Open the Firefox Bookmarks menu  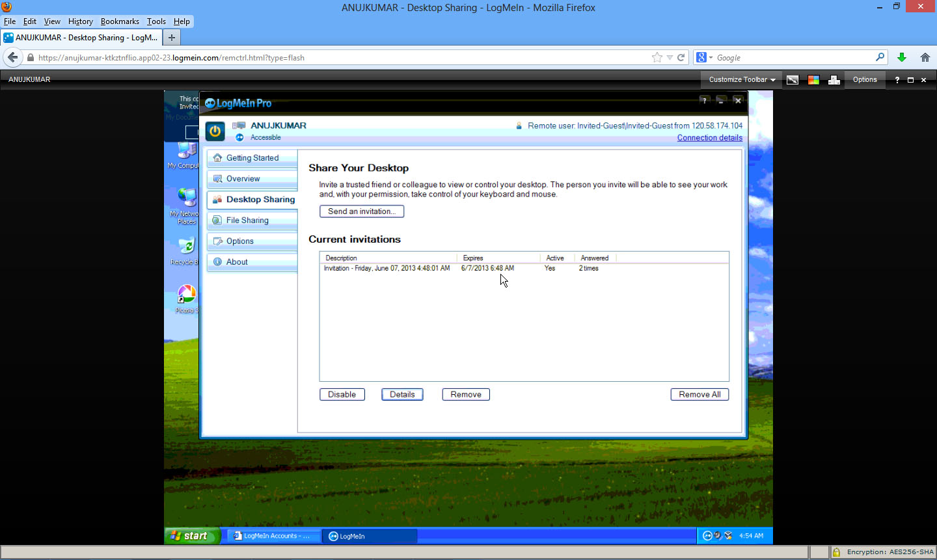pyautogui.click(x=120, y=21)
